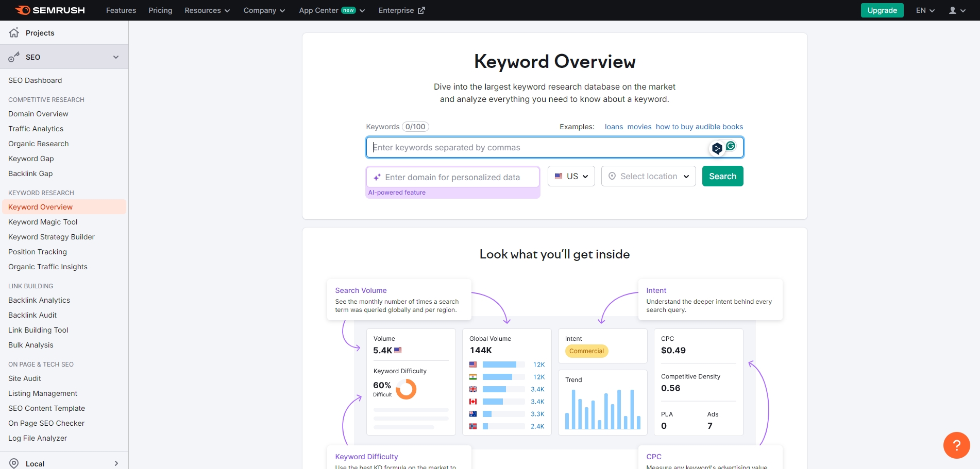Viewport: 980px width, 469px height.
Task: Open Organic Traffic Insights
Action: [48, 267]
